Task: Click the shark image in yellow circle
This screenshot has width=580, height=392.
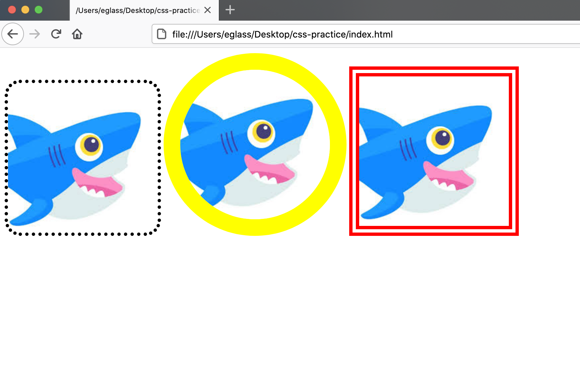Action: point(255,145)
